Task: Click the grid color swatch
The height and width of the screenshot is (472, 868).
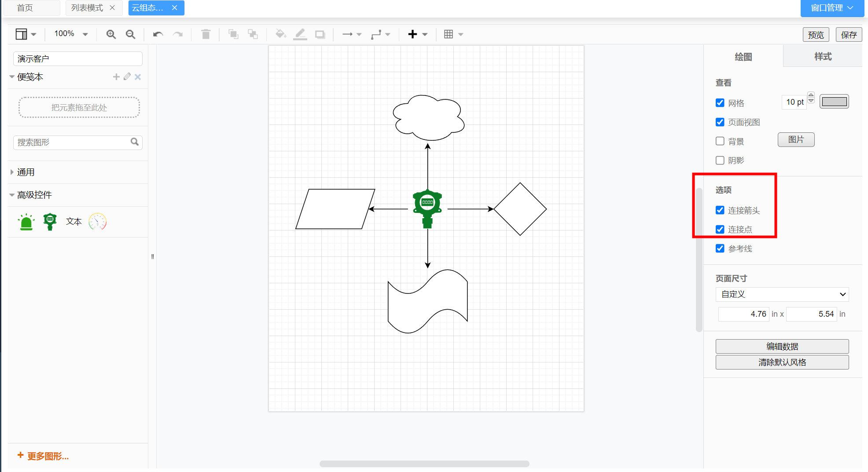Action: (834, 102)
